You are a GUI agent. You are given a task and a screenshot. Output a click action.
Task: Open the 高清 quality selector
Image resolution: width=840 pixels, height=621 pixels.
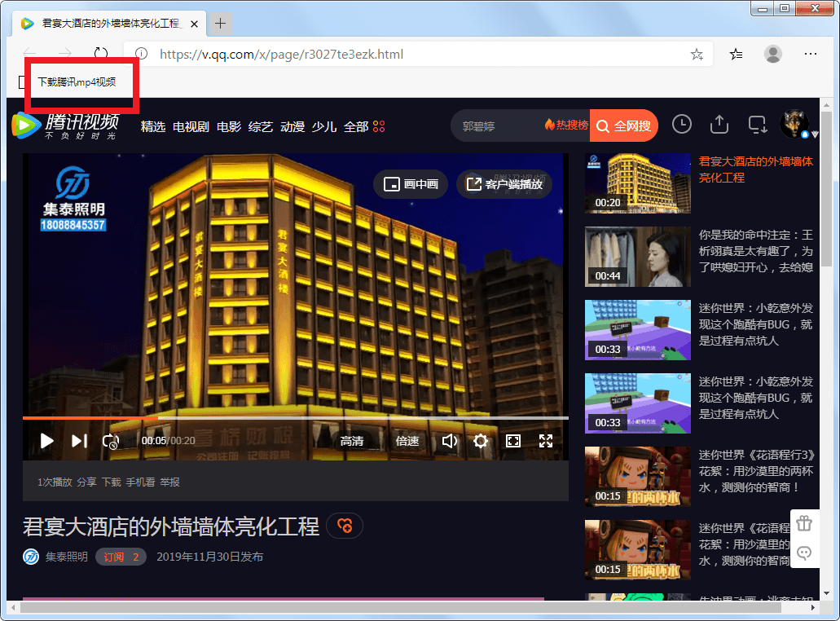pos(351,441)
